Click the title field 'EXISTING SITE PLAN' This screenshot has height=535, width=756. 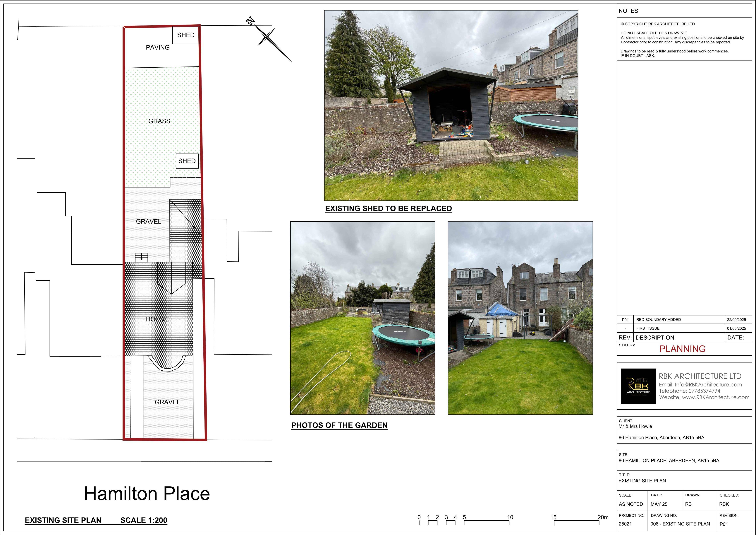click(642, 481)
